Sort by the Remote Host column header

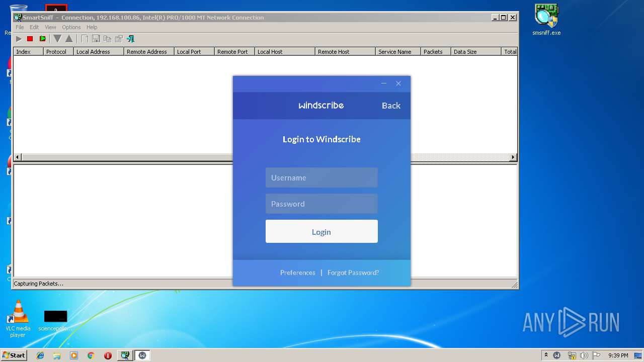click(x=345, y=51)
